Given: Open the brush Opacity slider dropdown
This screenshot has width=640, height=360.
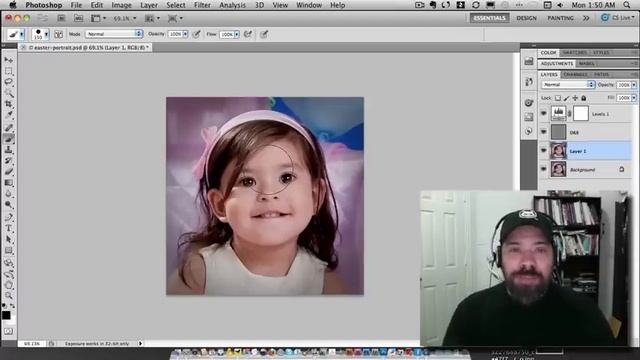Looking at the screenshot, I should point(185,34).
